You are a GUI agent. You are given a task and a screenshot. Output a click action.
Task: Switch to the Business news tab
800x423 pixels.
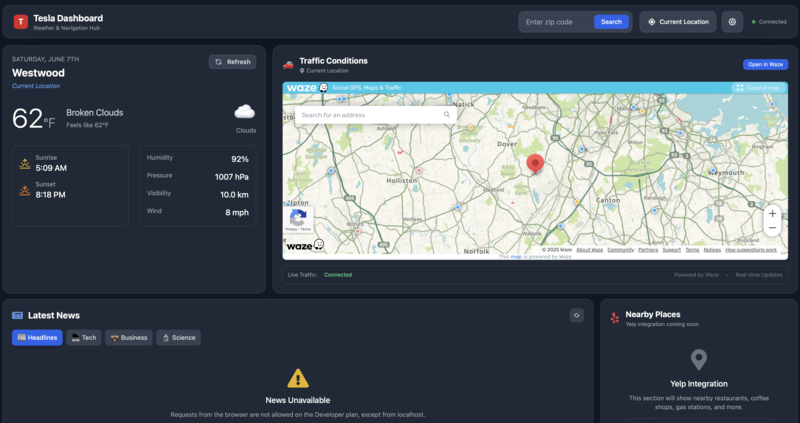(x=129, y=338)
